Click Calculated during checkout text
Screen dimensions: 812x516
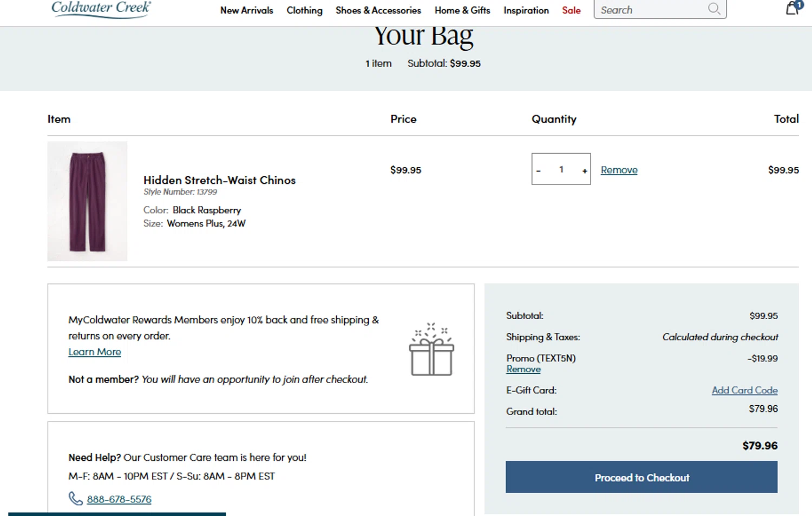coord(720,337)
